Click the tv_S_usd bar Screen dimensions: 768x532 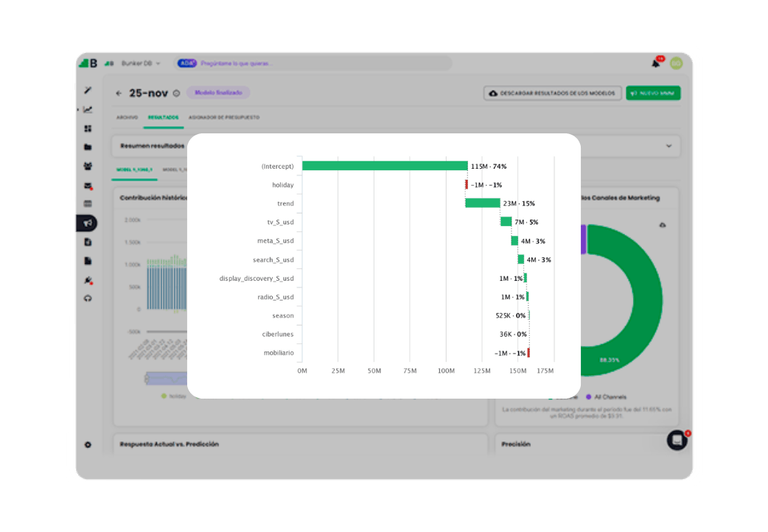(x=506, y=222)
